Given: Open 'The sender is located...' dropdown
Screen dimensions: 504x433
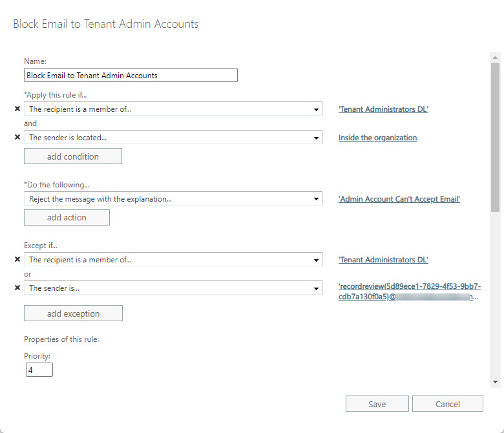Looking at the screenshot, I should (x=173, y=137).
